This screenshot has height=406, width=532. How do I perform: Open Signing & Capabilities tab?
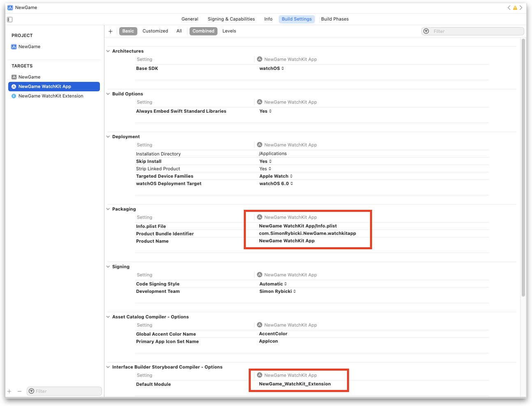tap(231, 19)
